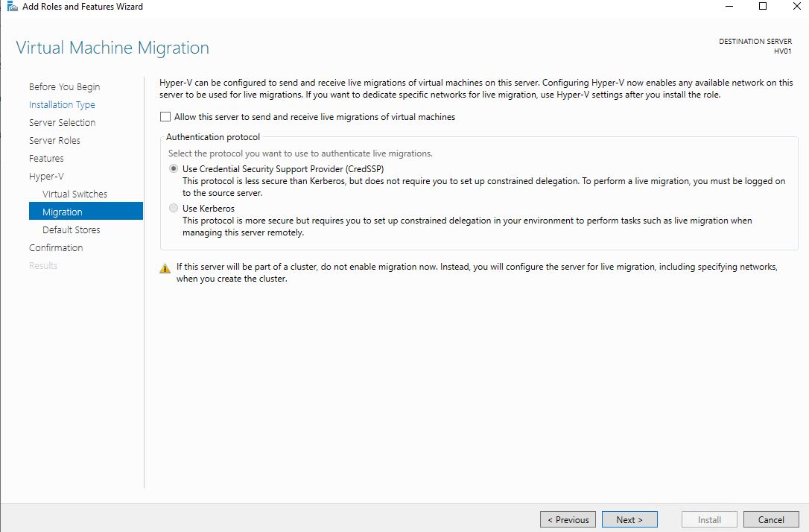Click the wizard icon in the title bar

[x=13, y=7]
